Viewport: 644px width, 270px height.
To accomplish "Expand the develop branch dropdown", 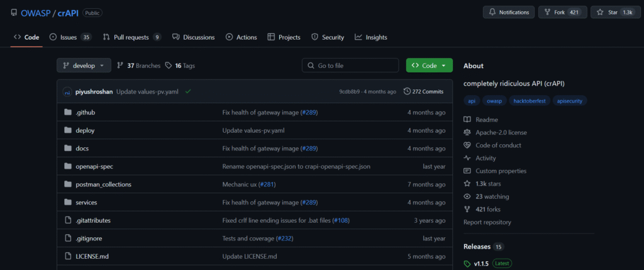I will click(x=84, y=65).
